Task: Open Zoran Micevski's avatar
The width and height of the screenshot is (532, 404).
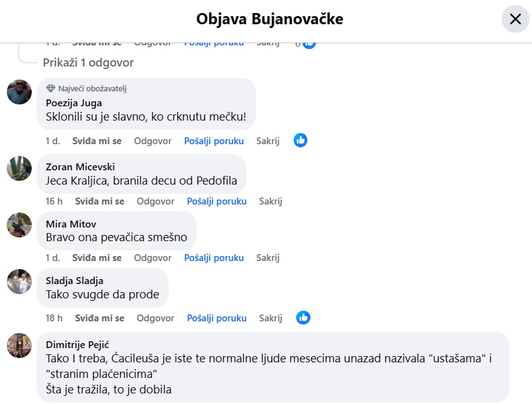Action: pyautogui.click(x=19, y=168)
